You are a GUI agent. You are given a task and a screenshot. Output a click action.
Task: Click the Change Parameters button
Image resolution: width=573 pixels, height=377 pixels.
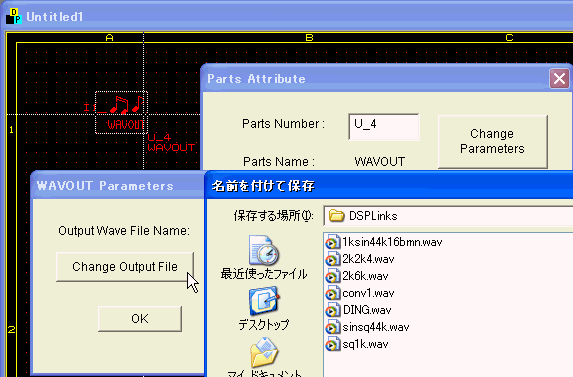coord(492,141)
